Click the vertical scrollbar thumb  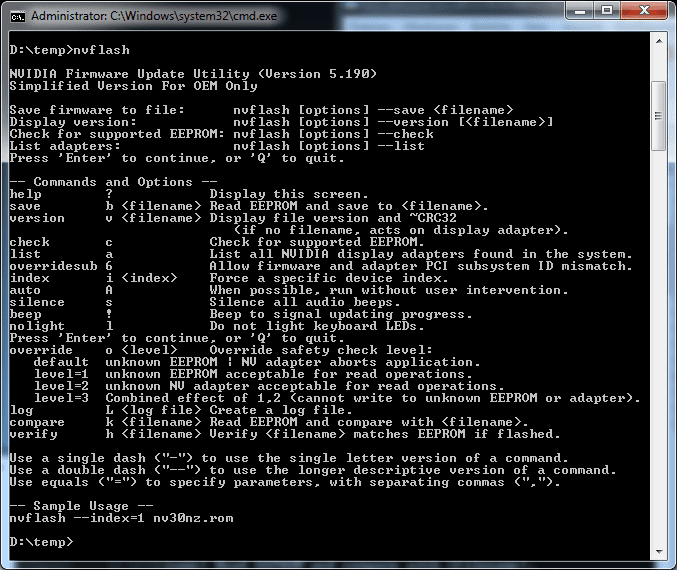click(658, 116)
